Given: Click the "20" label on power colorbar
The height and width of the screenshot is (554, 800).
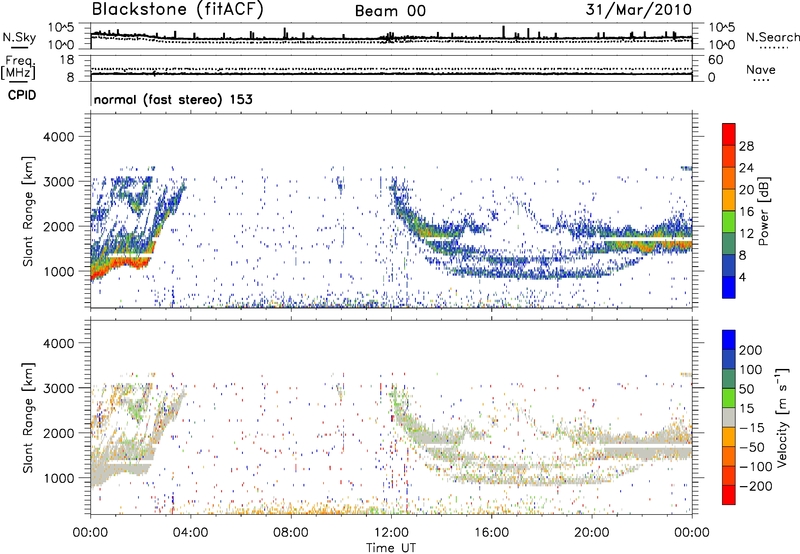Looking at the screenshot, I should 746,190.
